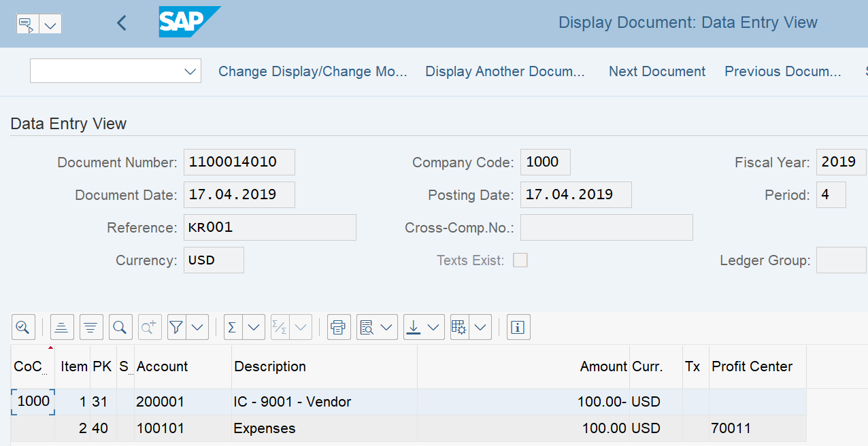Click Display Another Document
This screenshot has height=446, width=868.
(x=505, y=71)
